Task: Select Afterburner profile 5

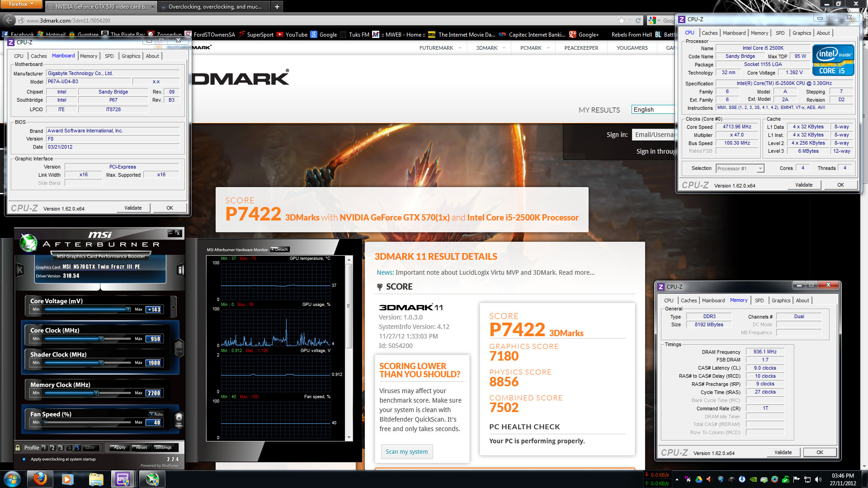Action: (x=77, y=448)
